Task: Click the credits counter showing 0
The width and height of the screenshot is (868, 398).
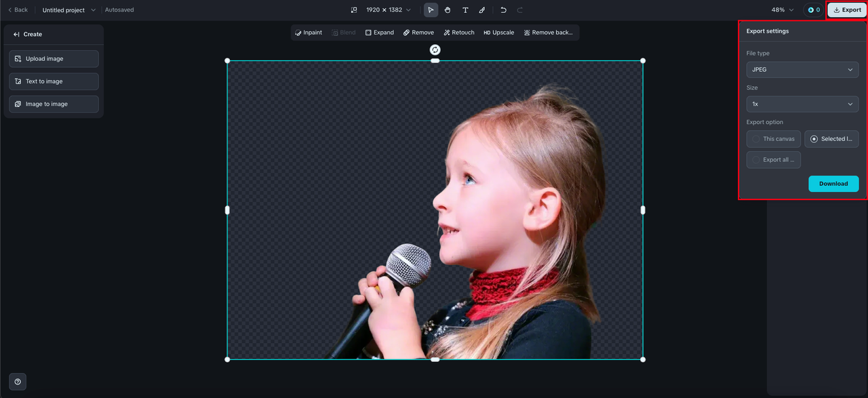Action: click(x=814, y=10)
